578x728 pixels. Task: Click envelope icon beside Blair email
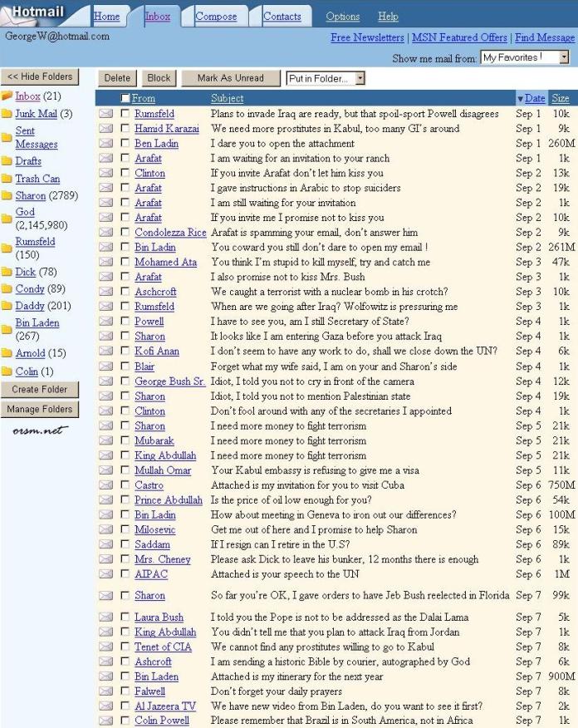(x=106, y=366)
